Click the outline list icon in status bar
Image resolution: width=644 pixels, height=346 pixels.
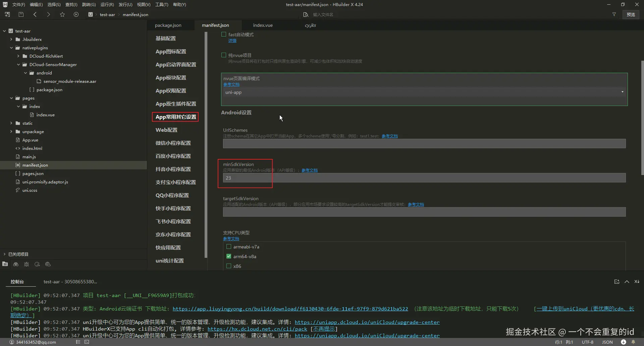[78, 342]
